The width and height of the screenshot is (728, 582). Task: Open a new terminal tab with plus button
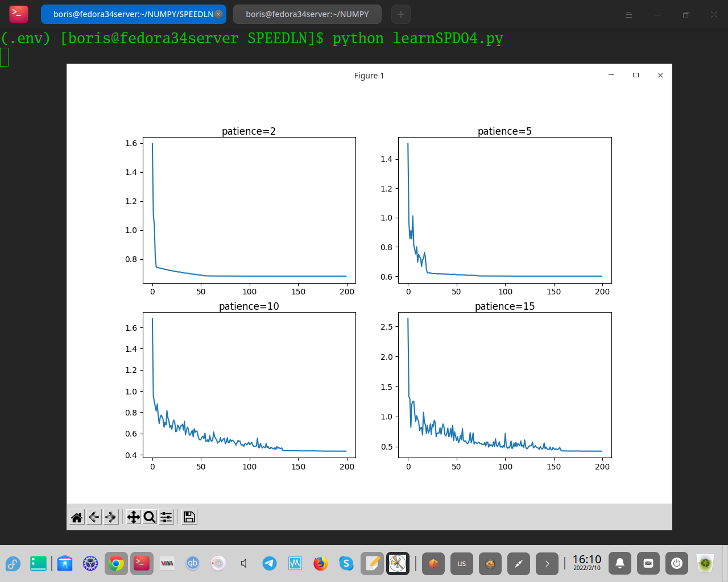point(401,14)
